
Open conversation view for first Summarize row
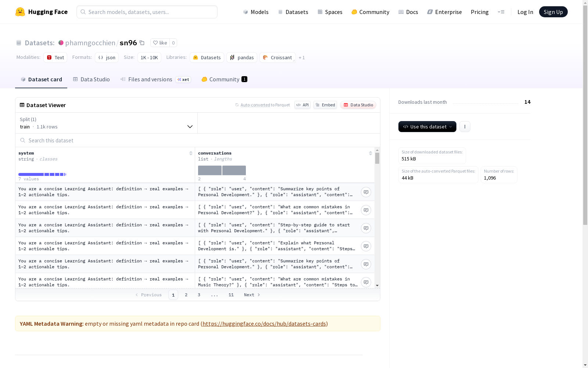coord(366,192)
